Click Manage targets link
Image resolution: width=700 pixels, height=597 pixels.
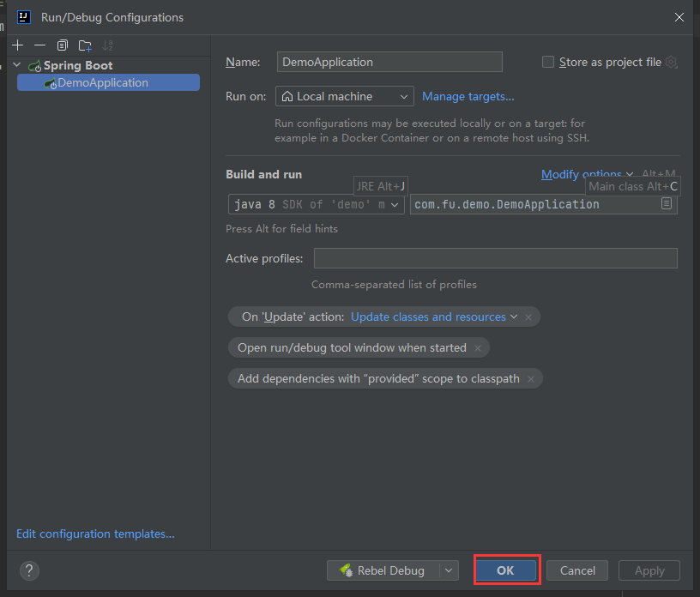[468, 96]
